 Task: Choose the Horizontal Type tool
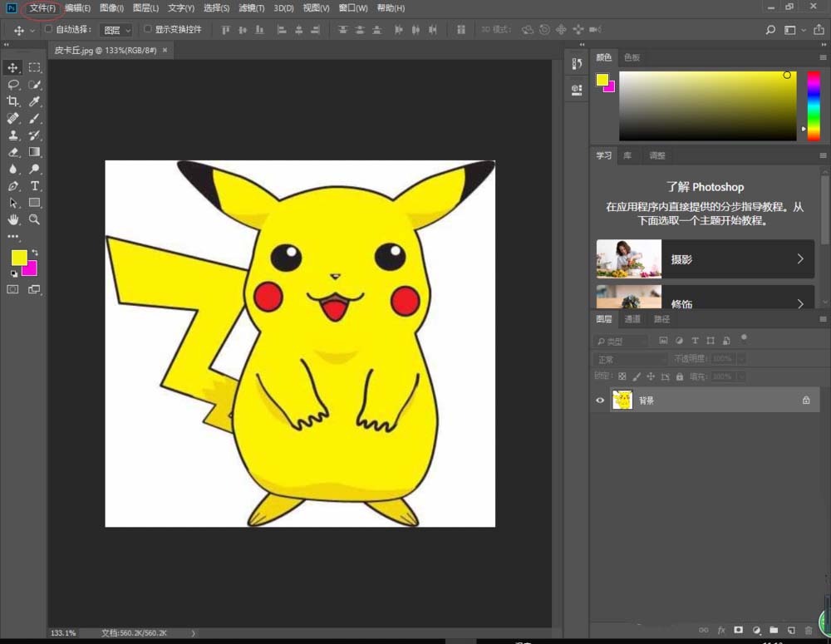pyautogui.click(x=35, y=186)
